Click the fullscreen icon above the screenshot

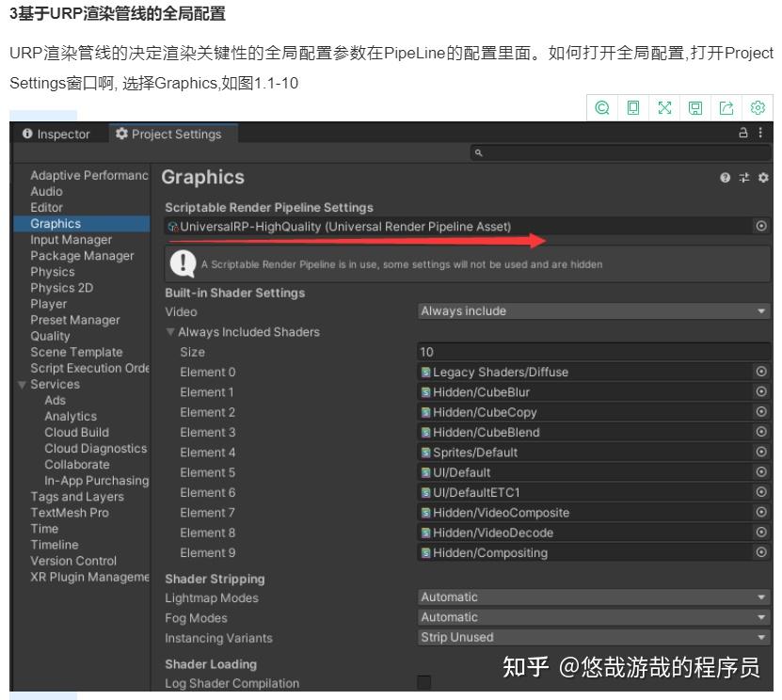tap(665, 107)
